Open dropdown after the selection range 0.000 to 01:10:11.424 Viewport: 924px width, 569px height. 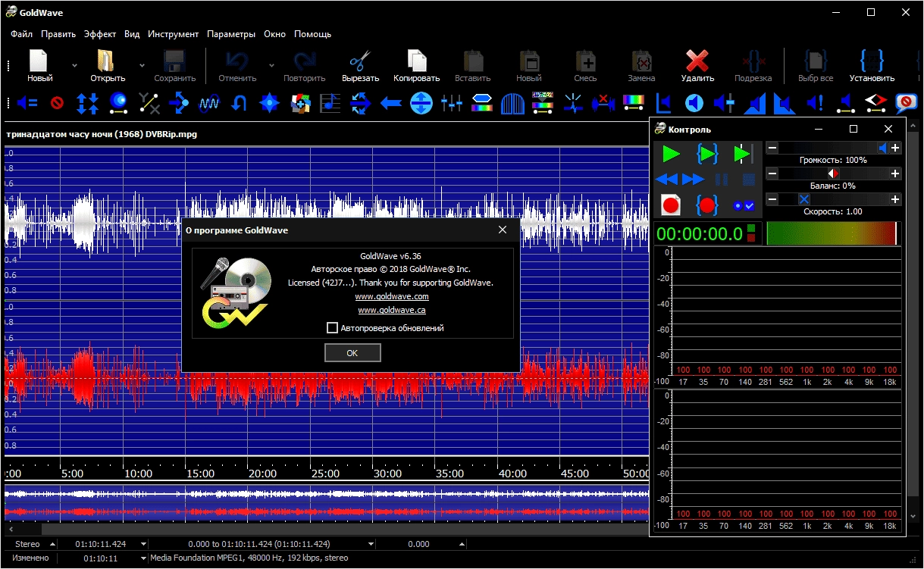pos(371,544)
